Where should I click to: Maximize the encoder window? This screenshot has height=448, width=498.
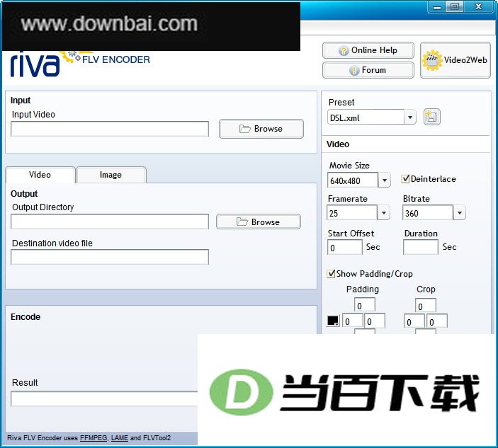coord(455,6)
